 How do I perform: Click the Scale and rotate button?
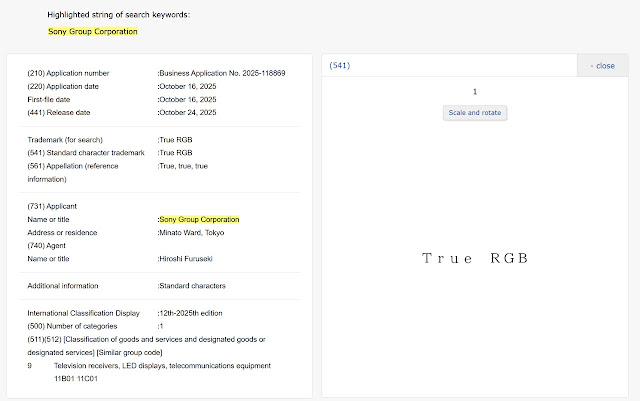(x=475, y=113)
